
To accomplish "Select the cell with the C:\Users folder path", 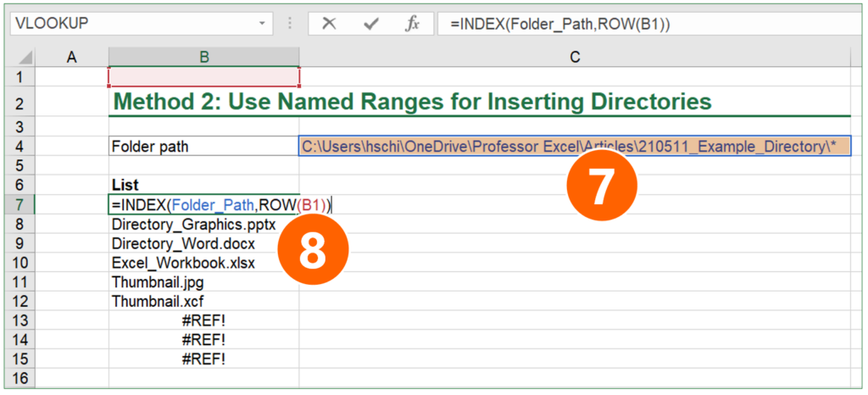I will pyautogui.click(x=576, y=147).
